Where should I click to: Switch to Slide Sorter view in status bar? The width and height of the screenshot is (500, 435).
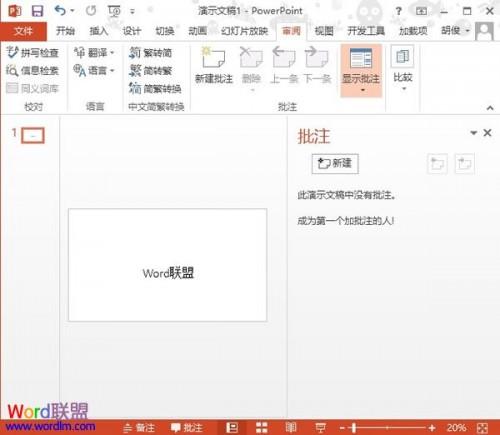pyautogui.click(x=262, y=427)
